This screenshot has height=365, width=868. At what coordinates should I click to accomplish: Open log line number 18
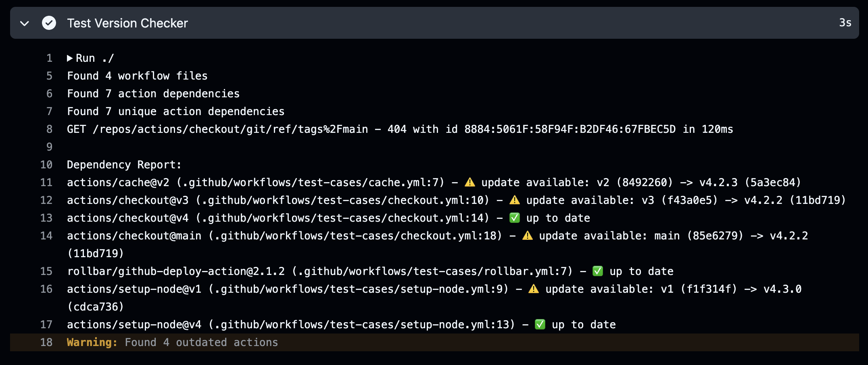point(46,342)
